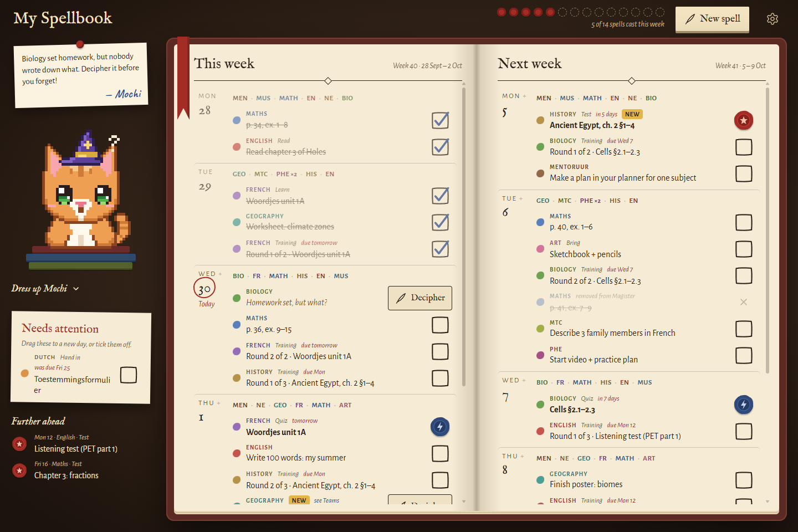Click the diamond marker under Next week heading

(x=632, y=81)
